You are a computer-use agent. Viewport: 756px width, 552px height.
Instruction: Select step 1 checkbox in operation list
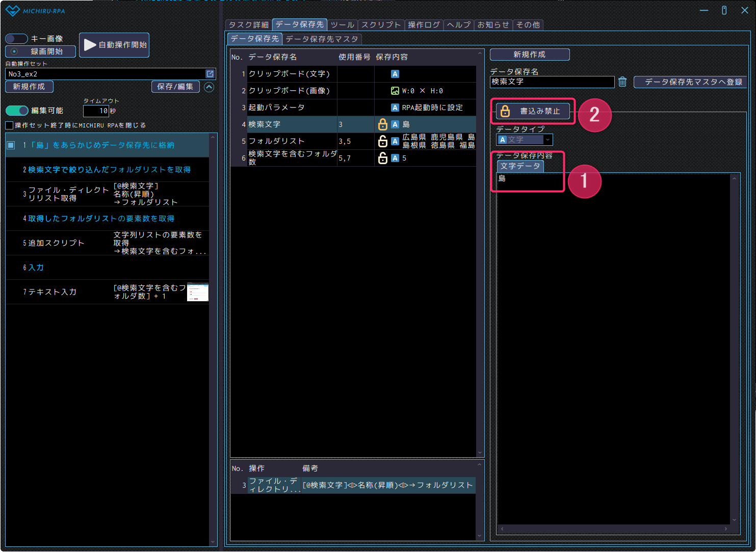(11, 145)
